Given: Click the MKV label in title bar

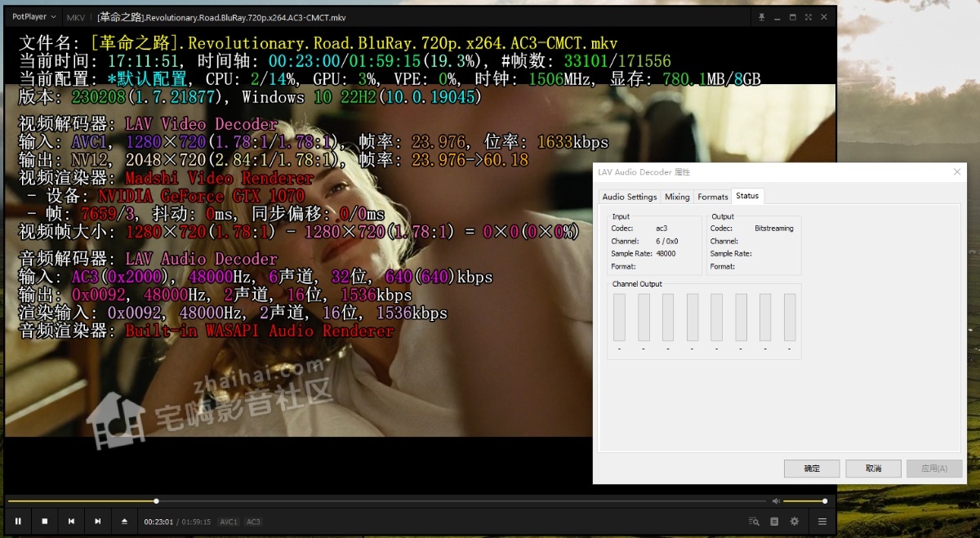Looking at the screenshot, I should tap(75, 17).
